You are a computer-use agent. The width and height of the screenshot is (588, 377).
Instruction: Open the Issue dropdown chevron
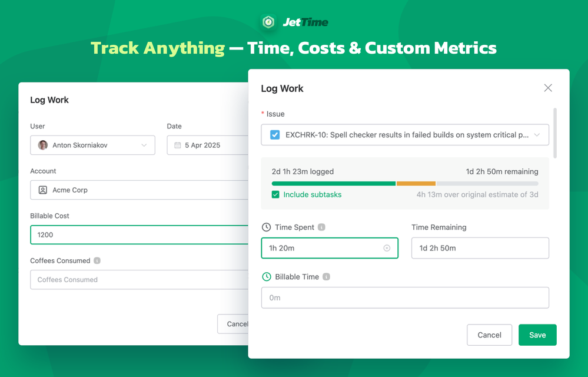(537, 135)
